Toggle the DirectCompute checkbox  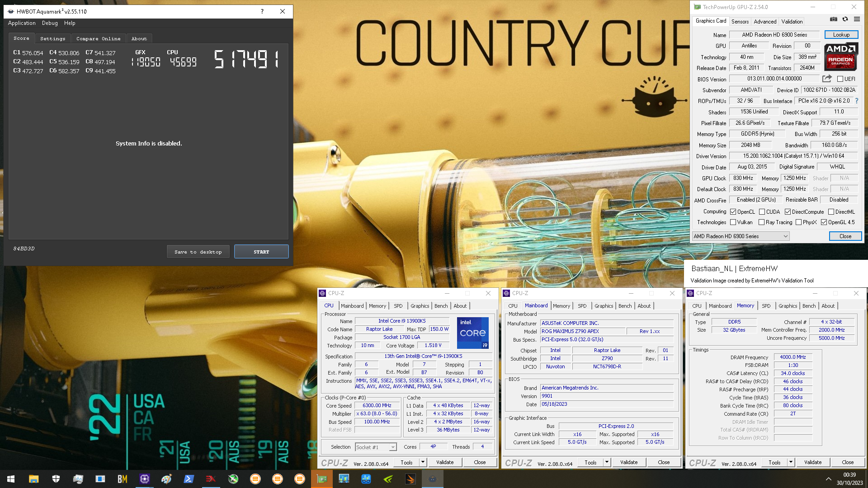point(788,211)
